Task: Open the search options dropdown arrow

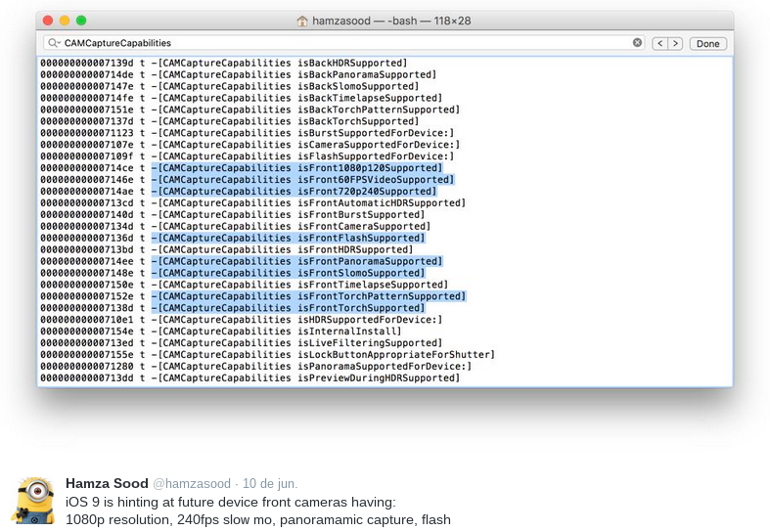Action: tap(59, 44)
